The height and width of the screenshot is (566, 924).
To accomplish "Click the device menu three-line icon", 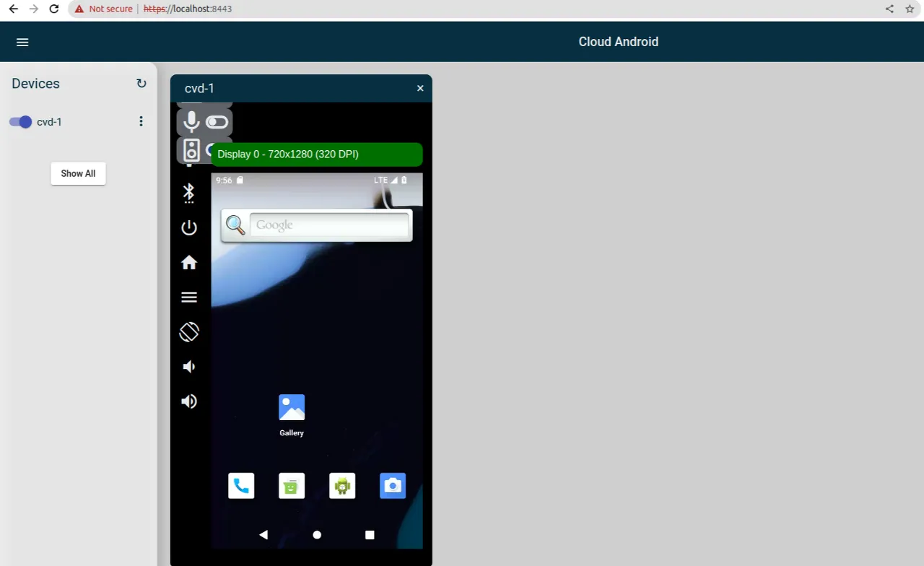I will pos(189,297).
